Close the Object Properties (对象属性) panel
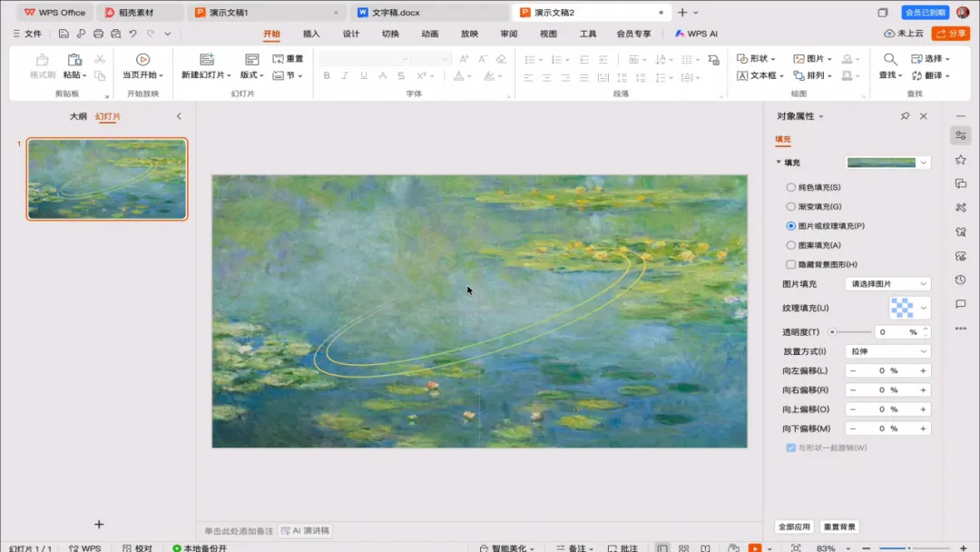Image resolution: width=980 pixels, height=552 pixels. click(923, 116)
